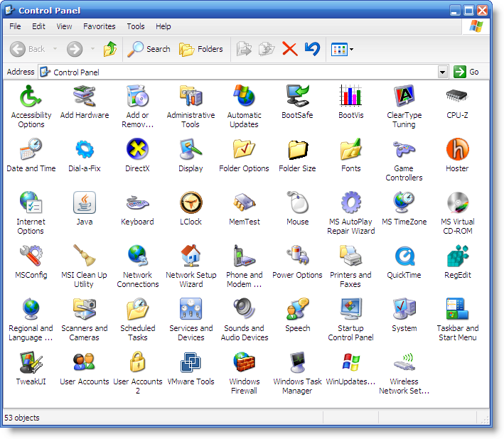Expand the Address bar dropdown arrow
Image resolution: width=504 pixels, height=439 pixels.
pos(443,72)
